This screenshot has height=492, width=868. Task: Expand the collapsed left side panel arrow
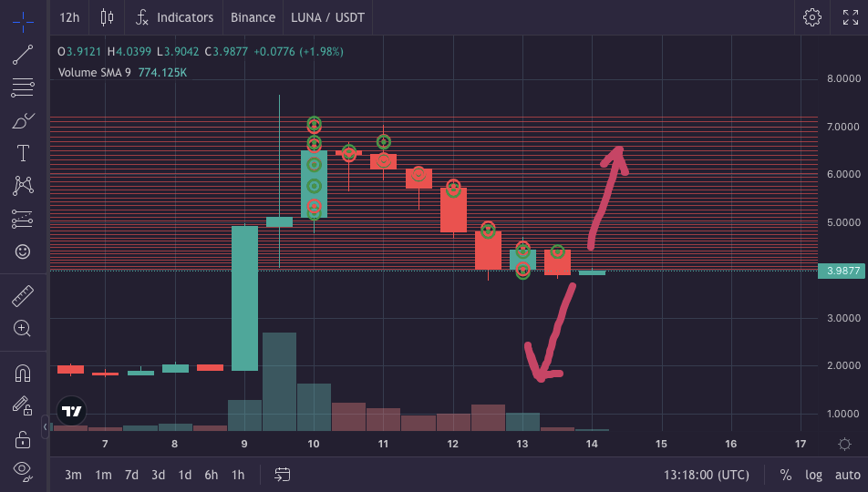pyautogui.click(x=46, y=425)
